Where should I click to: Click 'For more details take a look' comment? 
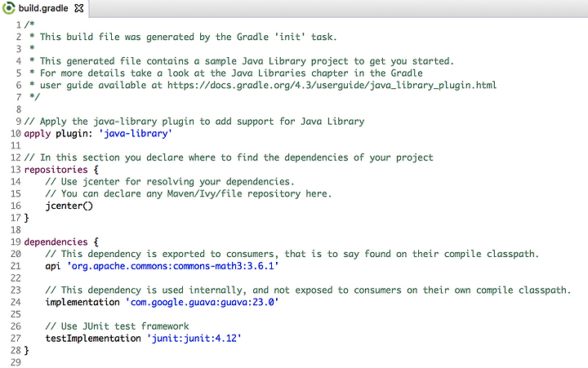click(x=231, y=73)
